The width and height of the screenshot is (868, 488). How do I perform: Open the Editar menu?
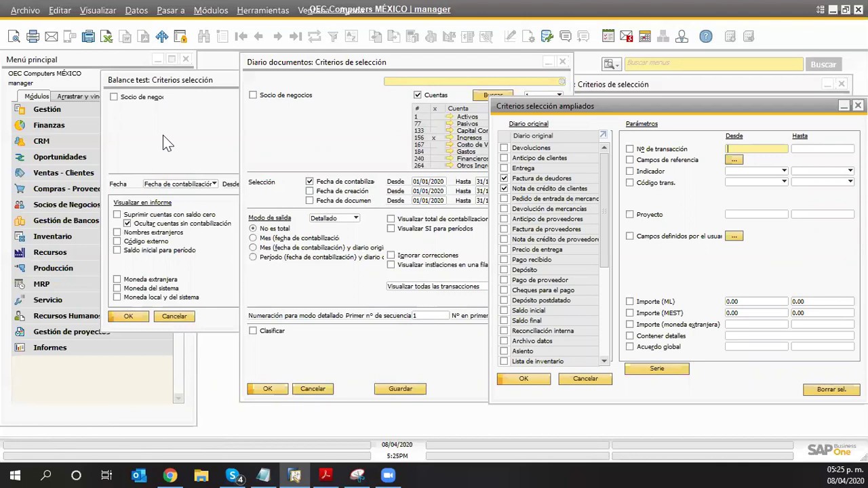click(x=60, y=11)
